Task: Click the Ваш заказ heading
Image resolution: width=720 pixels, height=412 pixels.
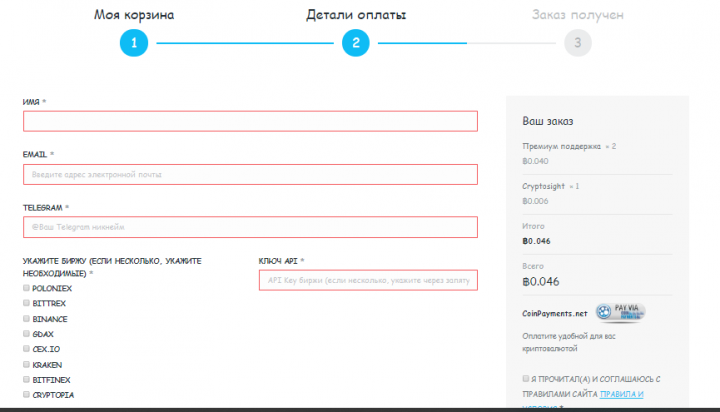Action: tap(548, 121)
